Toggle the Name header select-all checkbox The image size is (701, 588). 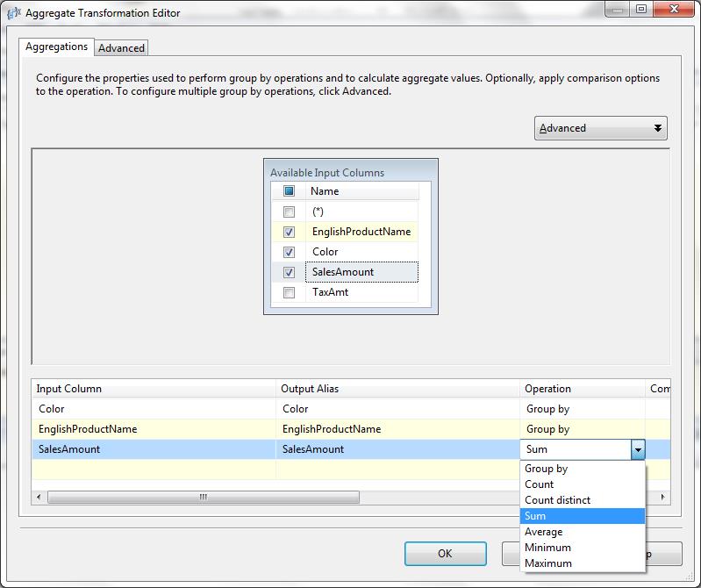point(289,191)
